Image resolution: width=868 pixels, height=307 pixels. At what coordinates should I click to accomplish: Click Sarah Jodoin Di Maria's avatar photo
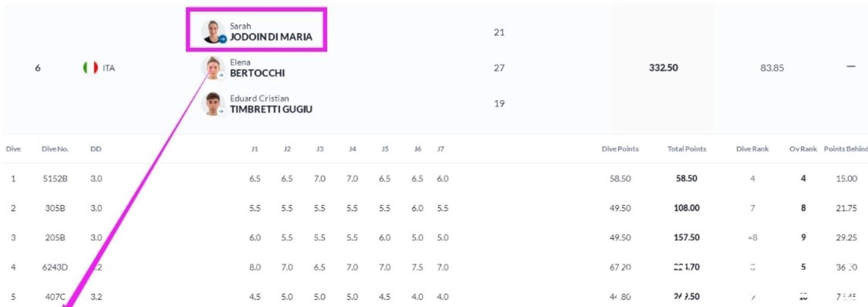pyautogui.click(x=213, y=31)
